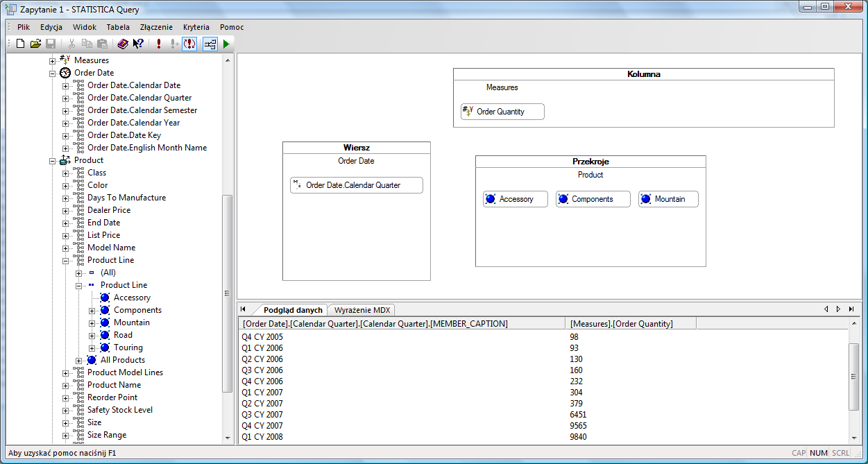Select the Accessory chip in Przekroje
The width and height of the screenshot is (868, 464).
click(x=516, y=199)
